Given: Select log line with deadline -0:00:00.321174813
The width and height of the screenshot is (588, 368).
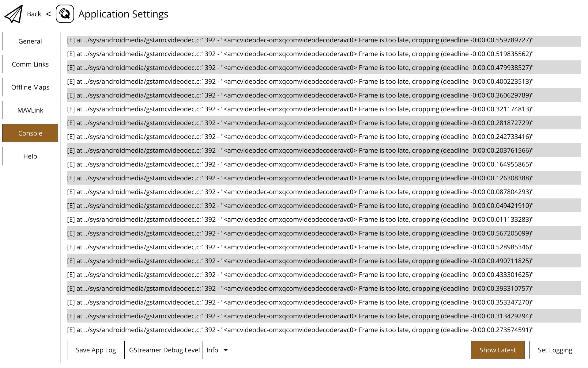Looking at the screenshot, I should click(x=324, y=109).
